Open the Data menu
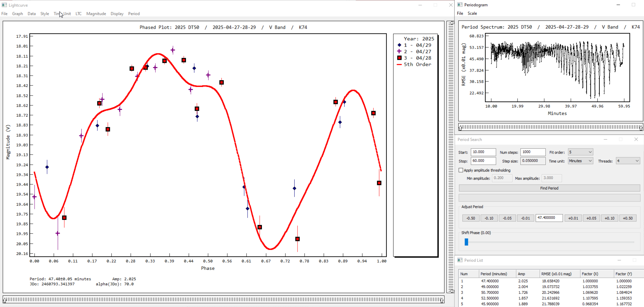 point(31,13)
